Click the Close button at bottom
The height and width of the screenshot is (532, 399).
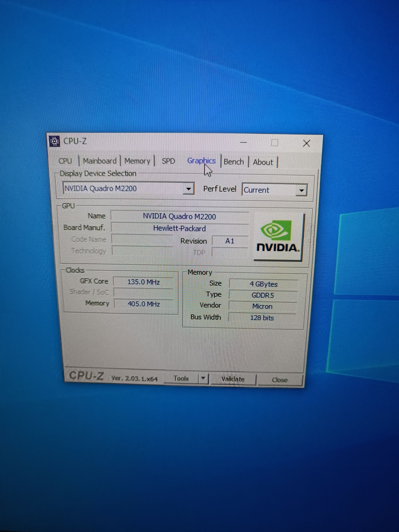tap(279, 380)
